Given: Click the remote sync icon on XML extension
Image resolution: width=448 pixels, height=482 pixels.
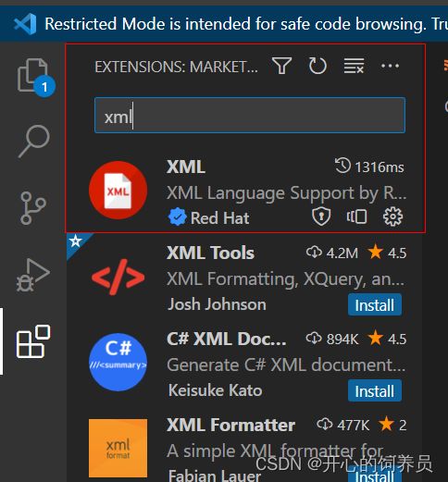Looking at the screenshot, I should coord(356,216).
